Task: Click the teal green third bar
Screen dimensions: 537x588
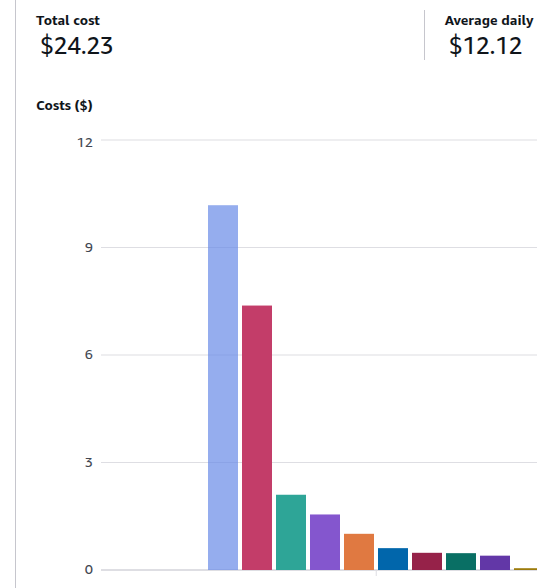Action: [x=291, y=532]
